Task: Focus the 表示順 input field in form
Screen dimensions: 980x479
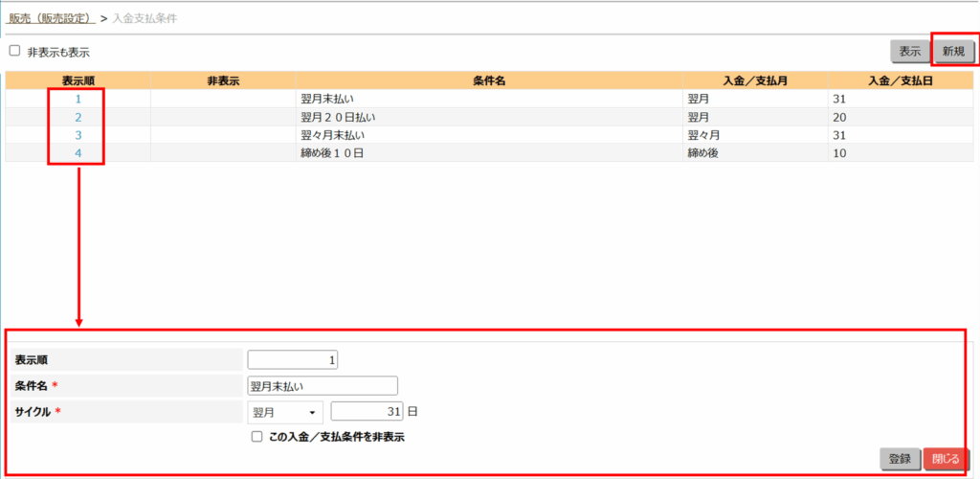Action: [x=292, y=360]
